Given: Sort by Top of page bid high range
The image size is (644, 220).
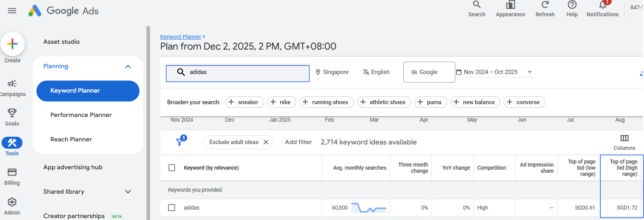Looking at the screenshot, I should pyautogui.click(x=623, y=168).
